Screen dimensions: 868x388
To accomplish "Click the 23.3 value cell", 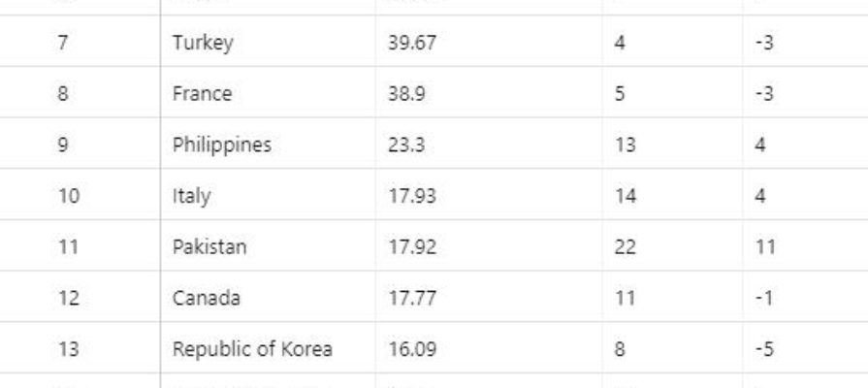I will [489, 144].
